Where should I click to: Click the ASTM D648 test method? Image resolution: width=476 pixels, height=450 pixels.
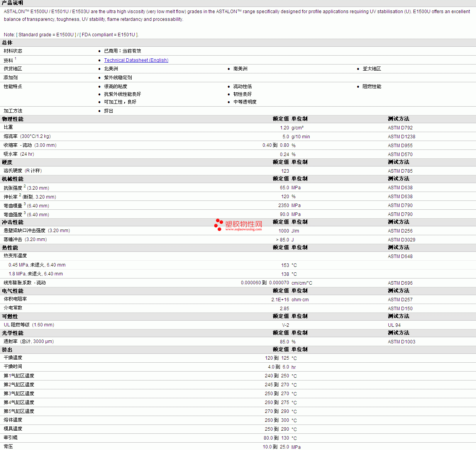coord(400,256)
